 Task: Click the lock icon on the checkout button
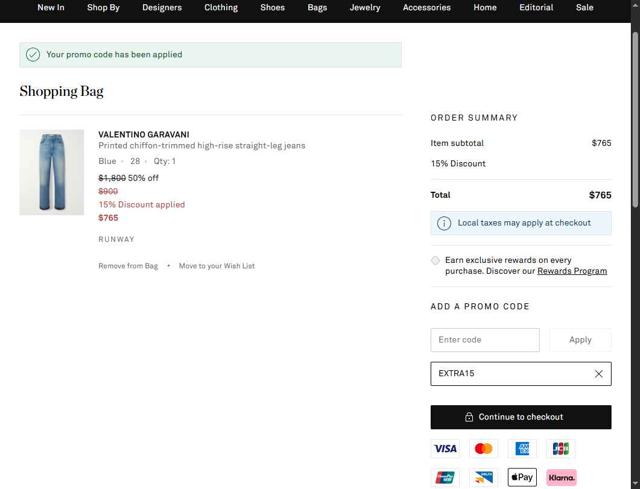point(469,417)
